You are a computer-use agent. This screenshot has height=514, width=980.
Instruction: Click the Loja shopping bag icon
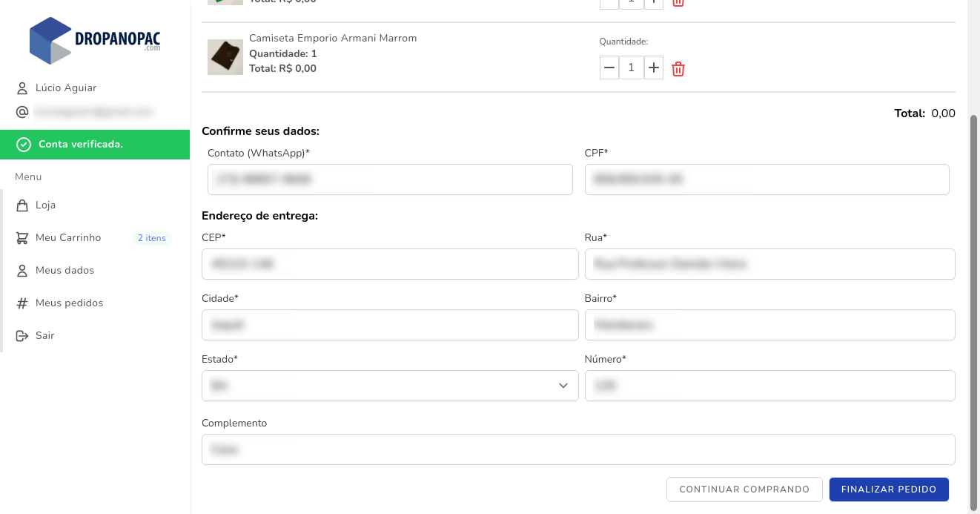[x=22, y=205]
